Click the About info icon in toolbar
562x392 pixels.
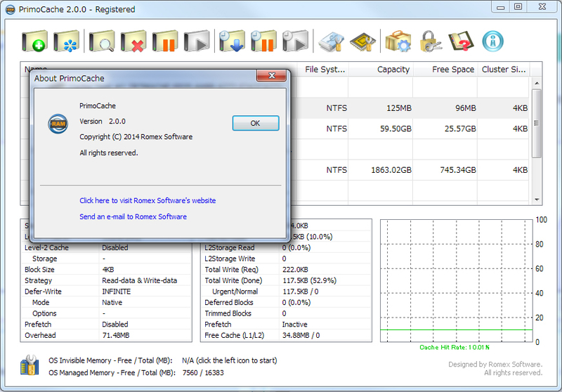(x=493, y=41)
